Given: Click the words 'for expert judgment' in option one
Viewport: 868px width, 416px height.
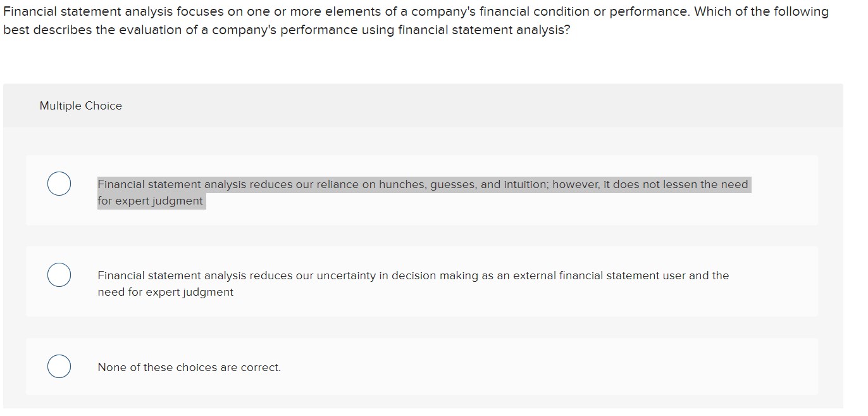Looking at the screenshot, I should click(x=151, y=201).
